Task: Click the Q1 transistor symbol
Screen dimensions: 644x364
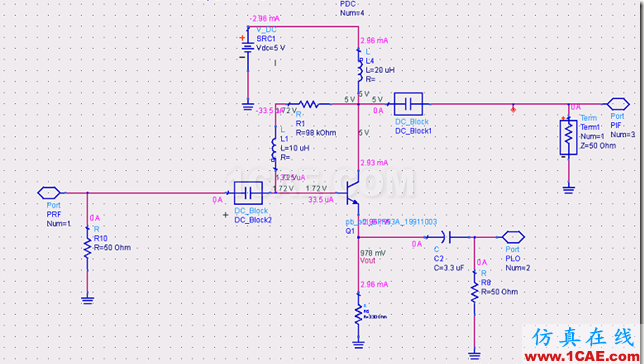Action: tap(352, 192)
